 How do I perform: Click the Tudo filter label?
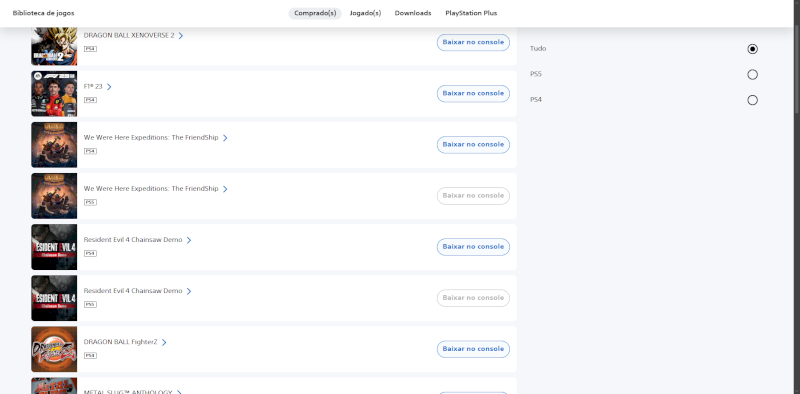(x=538, y=48)
